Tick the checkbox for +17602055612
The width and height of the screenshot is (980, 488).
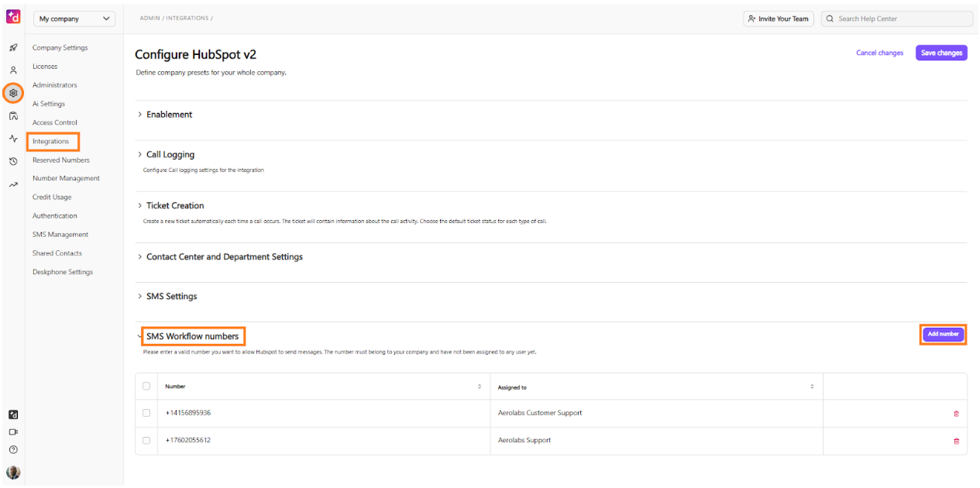pyautogui.click(x=146, y=440)
